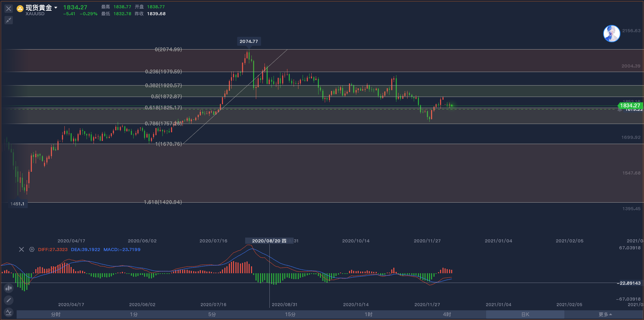Image resolution: width=644 pixels, height=320 pixels.
Task: Click the 2074.77 high price label
Action: (249, 41)
